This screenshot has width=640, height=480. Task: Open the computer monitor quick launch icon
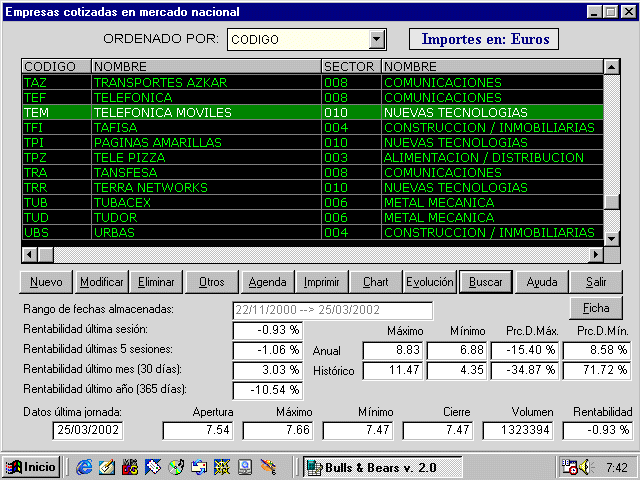click(x=245, y=467)
